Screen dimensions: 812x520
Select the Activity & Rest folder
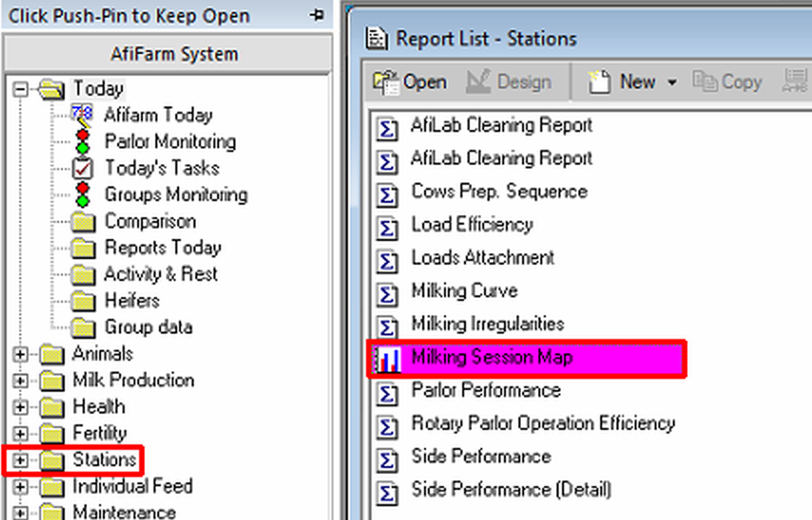point(160,274)
